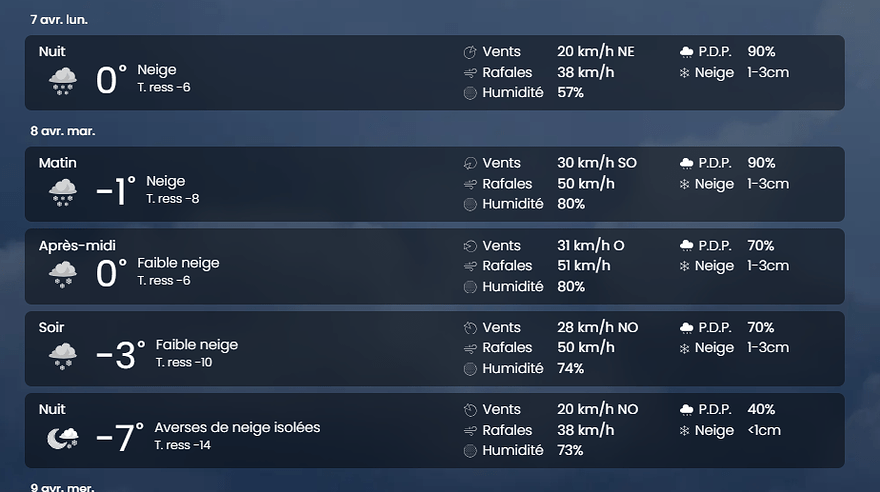The height and width of the screenshot is (492, 880).
Task: Click the "T. ress -8" feels-like value
Action: pyautogui.click(x=172, y=199)
